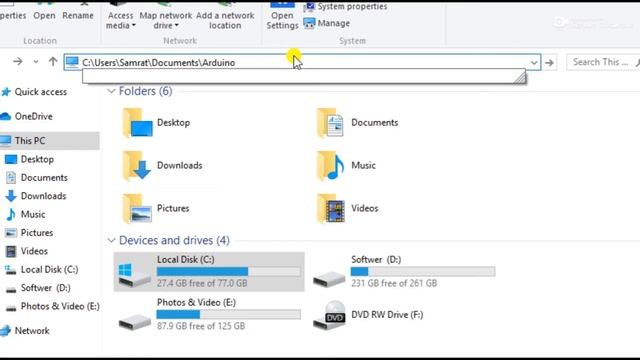This screenshot has width=640, height=360.
Task: Click the Local Disk (C:) usage bar
Action: [229, 271]
